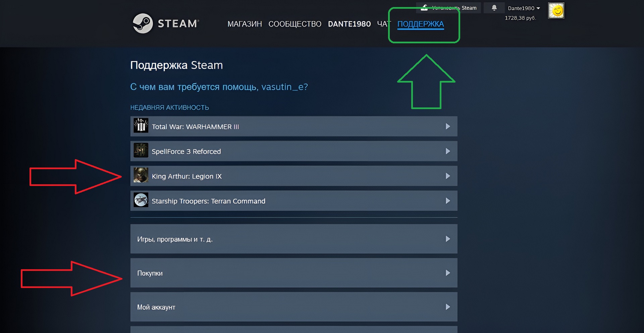Click the НЕДАВНЯЯ АКТИВНОСТЬ label
644x333 pixels.
[169, 107]
